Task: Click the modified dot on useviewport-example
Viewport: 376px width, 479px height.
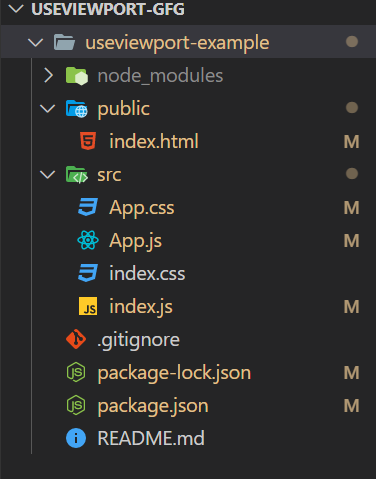Action: click(x=352, y=42)
